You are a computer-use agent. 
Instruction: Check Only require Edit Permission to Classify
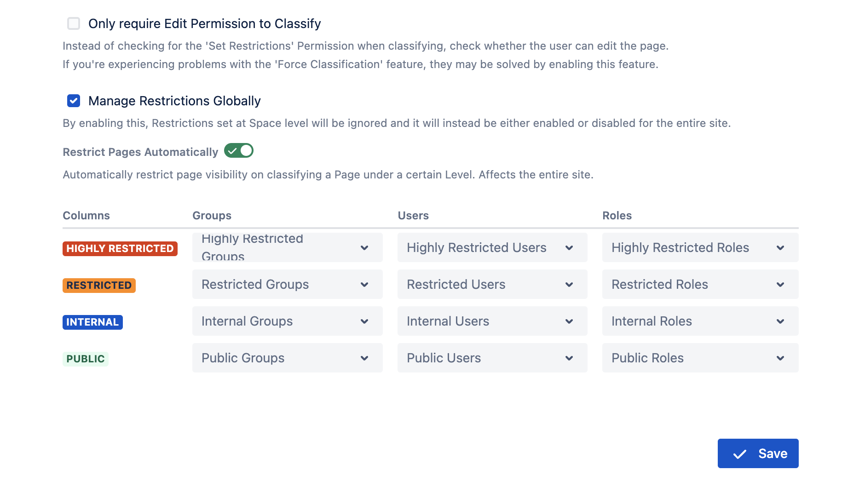tap(74, 23)
